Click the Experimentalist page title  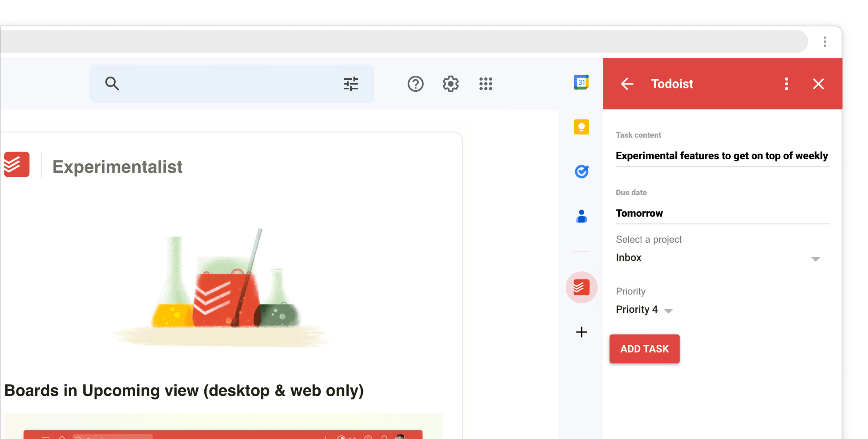click(117, 166)
